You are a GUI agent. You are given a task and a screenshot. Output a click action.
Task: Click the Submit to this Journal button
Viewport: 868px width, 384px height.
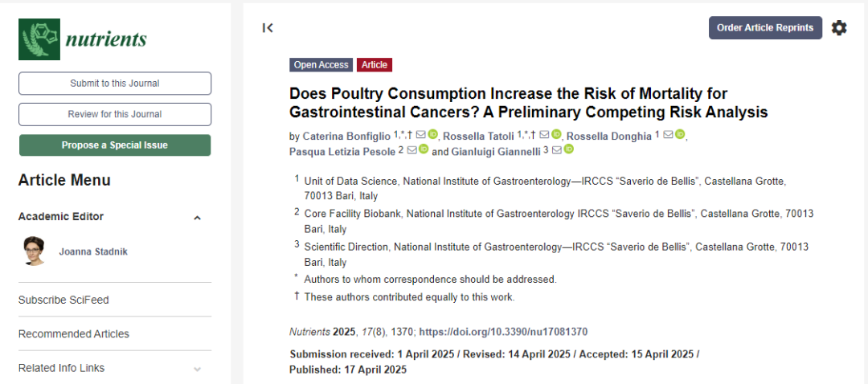pyautogui.click(x=115, y=84)
